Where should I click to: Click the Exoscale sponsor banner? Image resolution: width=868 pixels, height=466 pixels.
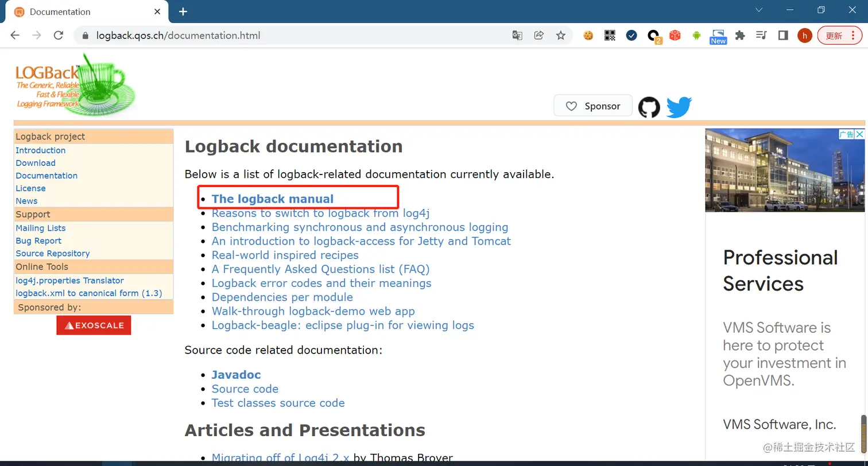[94, 325]
